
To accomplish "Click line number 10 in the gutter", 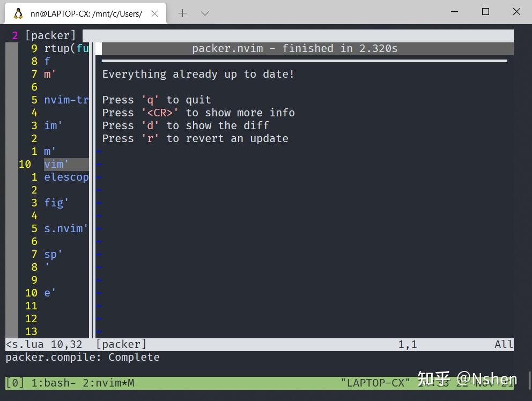I will click(25, 164).
